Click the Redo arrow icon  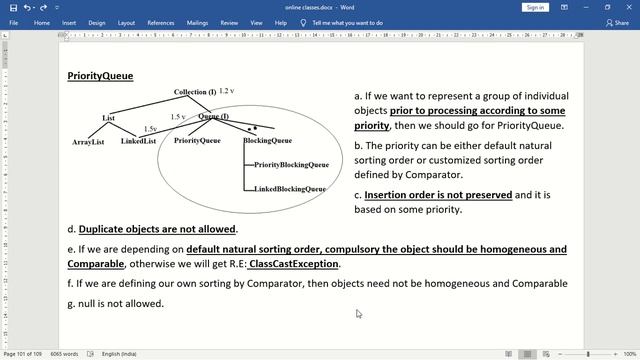click(x=43, y=7)
